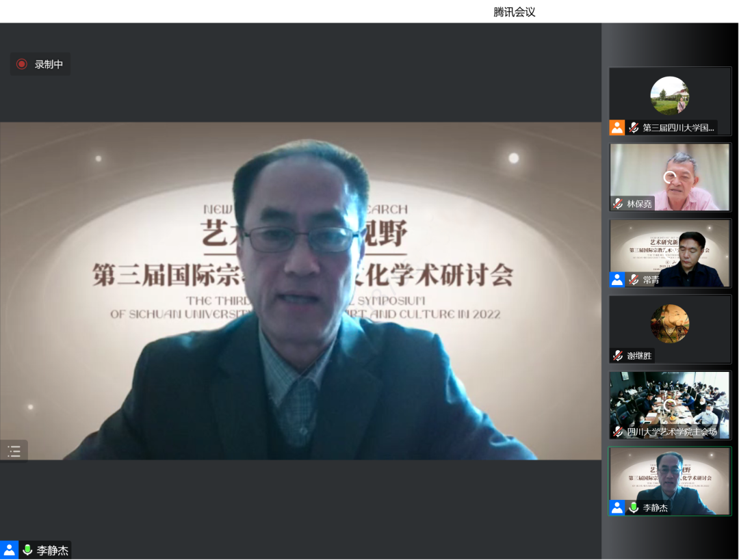Click muted mic icon on 四川大学艺术学院主会场 tile
This screenshot has height=560, width=739.
(x=618, y=431)
